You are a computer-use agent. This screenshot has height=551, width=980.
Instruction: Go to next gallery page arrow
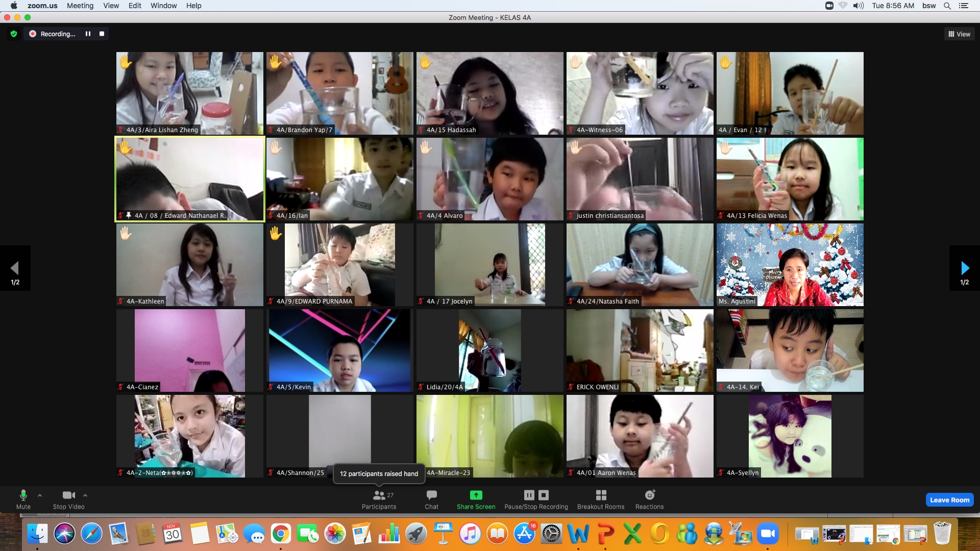tap(964, 268)
